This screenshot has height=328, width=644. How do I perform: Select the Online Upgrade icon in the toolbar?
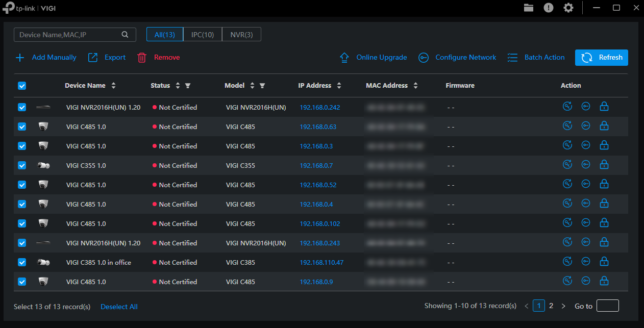tap(344, 57)
